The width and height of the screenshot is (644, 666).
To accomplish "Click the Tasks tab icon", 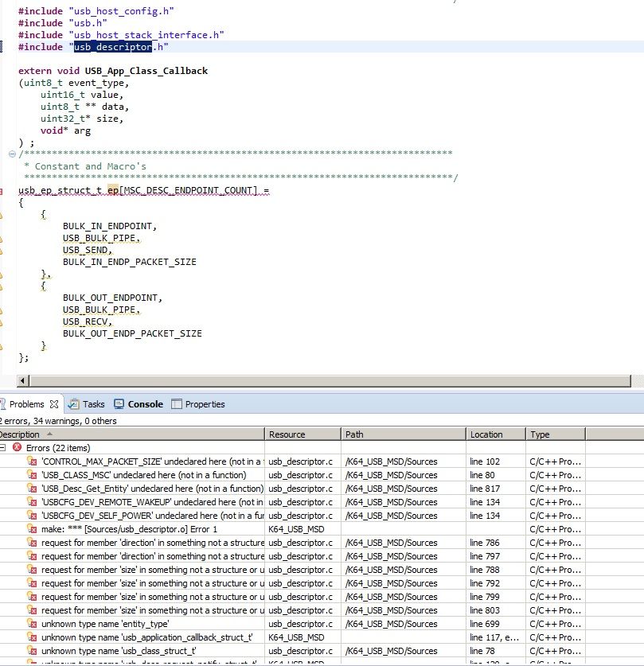I will click(74, 404).
